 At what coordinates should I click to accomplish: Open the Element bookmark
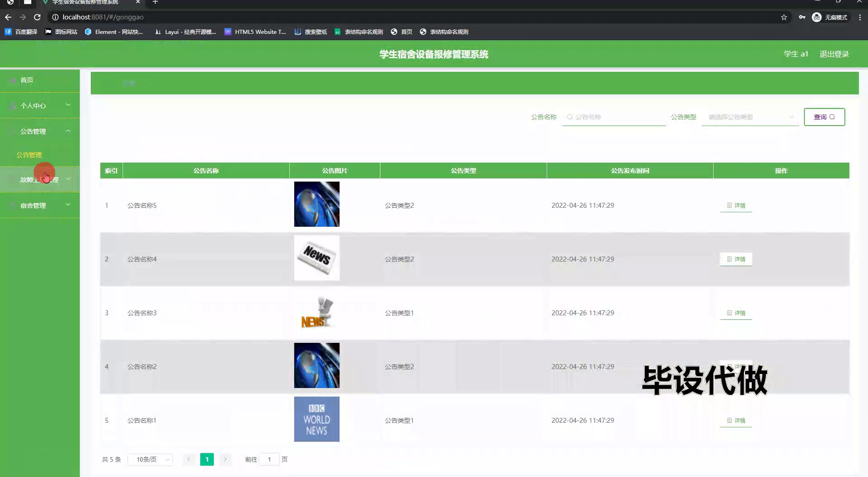tap(114, 32)
